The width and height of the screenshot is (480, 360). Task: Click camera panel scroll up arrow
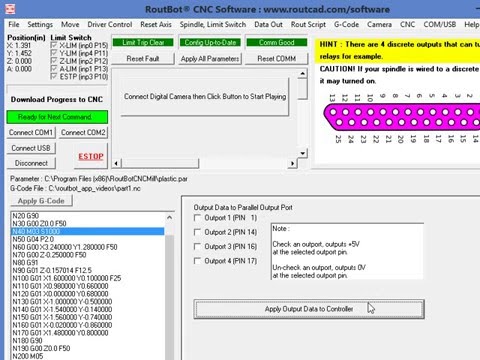point(302,73)
